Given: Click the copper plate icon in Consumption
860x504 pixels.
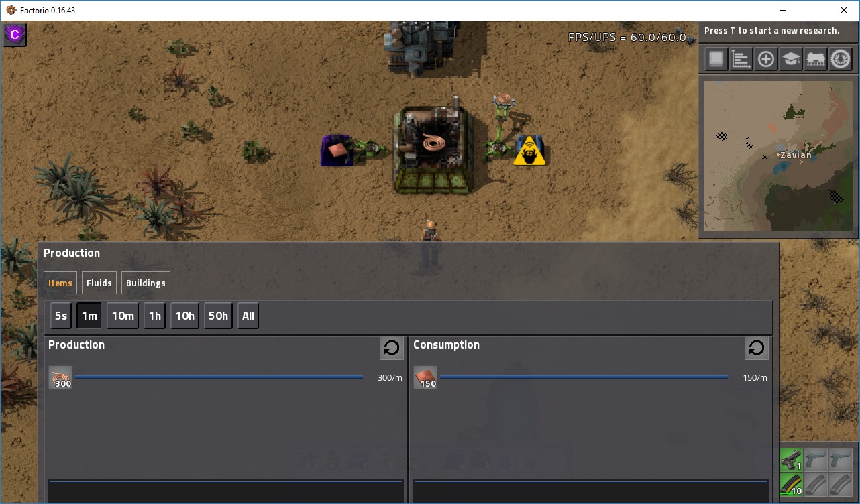Looking at the screenshot, I should 426,378.
